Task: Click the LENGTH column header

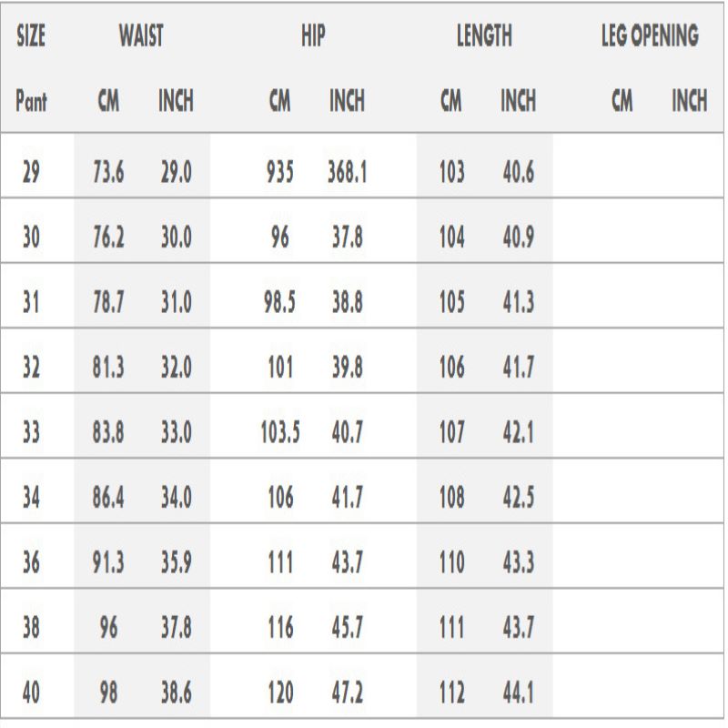Action: 484,37
